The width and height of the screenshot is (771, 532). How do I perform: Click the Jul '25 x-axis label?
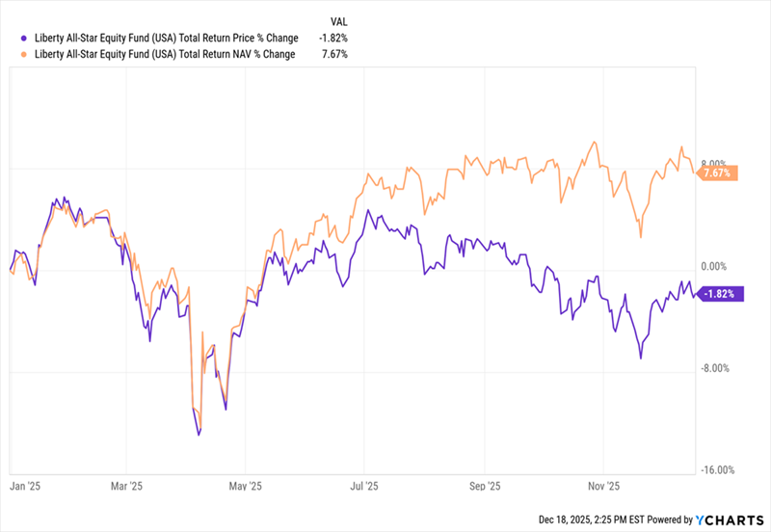(x=364, y=487)
